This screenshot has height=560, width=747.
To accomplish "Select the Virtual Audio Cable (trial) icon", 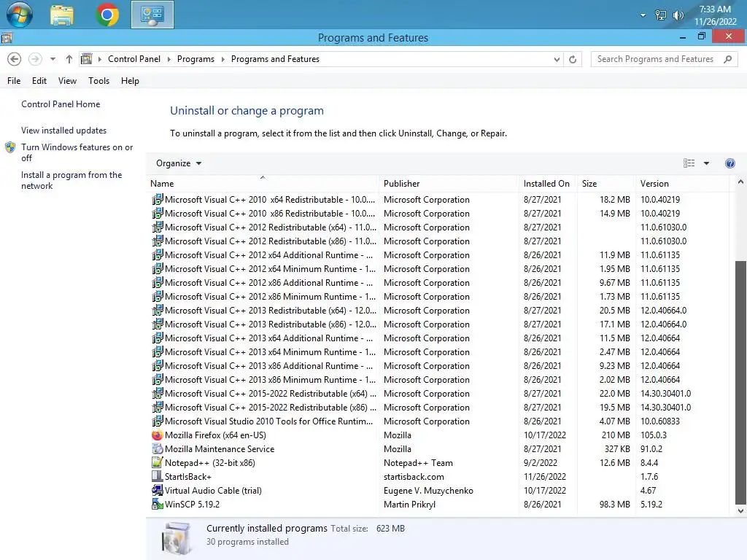I will pos(157,491).
